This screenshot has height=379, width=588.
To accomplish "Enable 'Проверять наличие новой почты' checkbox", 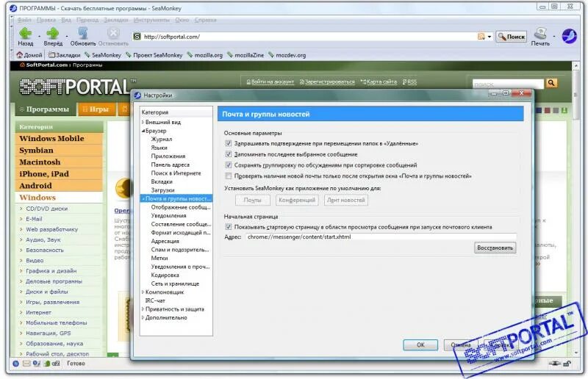I will [x=229, y=176].
